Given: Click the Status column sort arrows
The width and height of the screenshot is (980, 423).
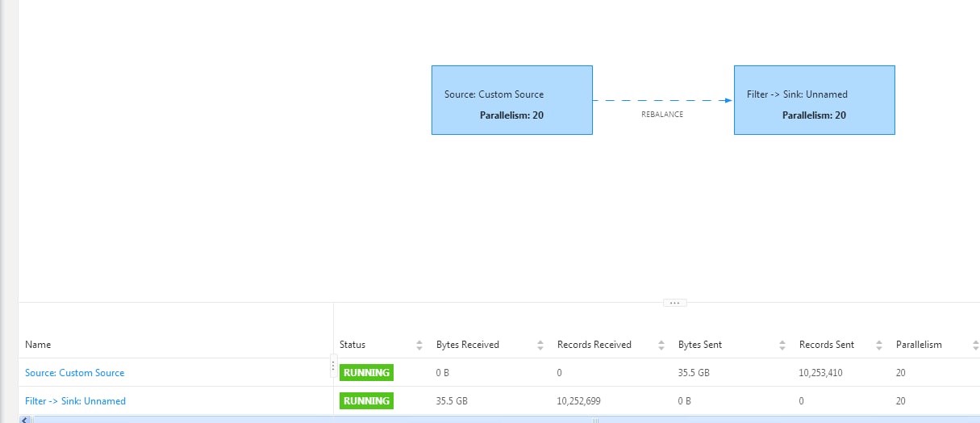Looking at the screenshot, I should click(419, 345).
